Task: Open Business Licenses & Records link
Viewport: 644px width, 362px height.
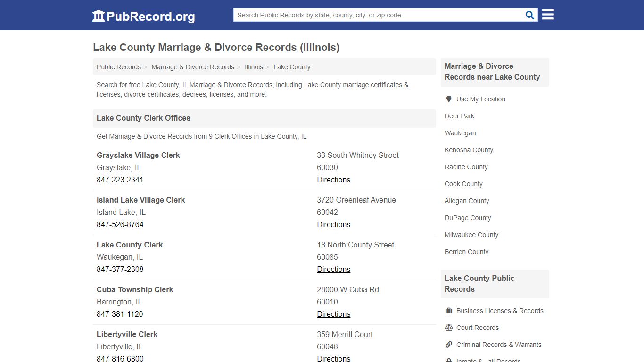Action: [500, 311]
